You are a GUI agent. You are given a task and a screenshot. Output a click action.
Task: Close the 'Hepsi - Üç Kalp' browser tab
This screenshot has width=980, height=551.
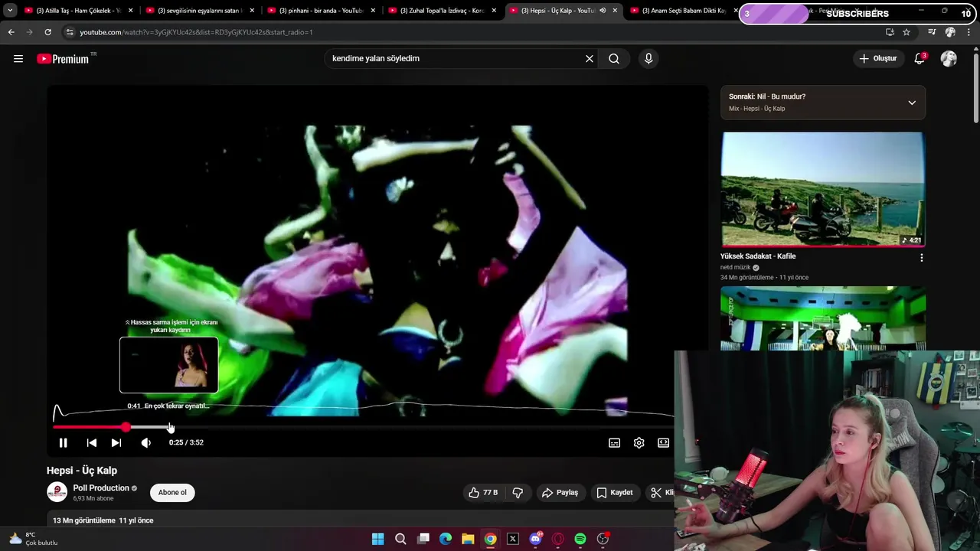click(x=615, y=11)
